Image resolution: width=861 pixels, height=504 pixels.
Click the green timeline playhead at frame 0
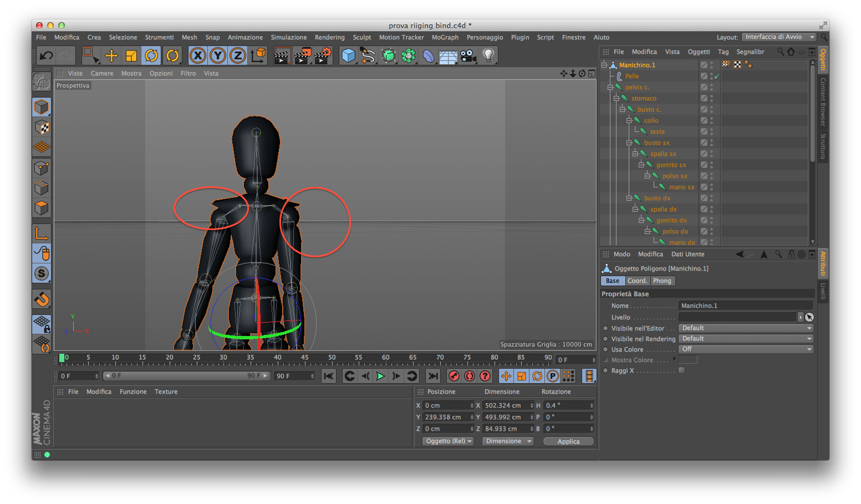point(62,358)
